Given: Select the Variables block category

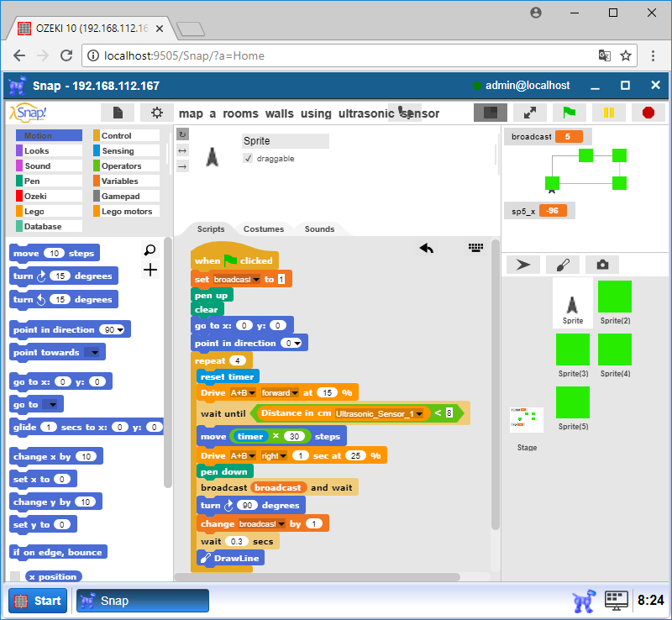Looking at the screenshot, I should tap(126, 181).
